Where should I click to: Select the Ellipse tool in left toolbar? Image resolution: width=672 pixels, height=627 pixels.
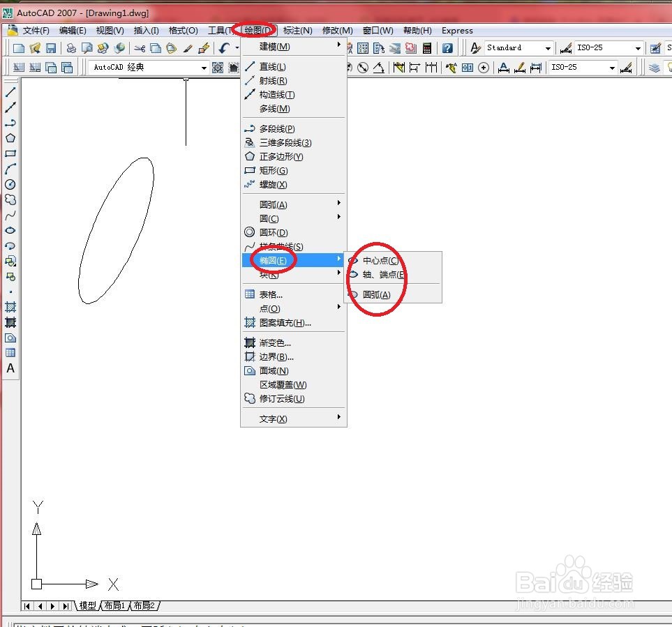pyautogui.click(x=10, y=230)
